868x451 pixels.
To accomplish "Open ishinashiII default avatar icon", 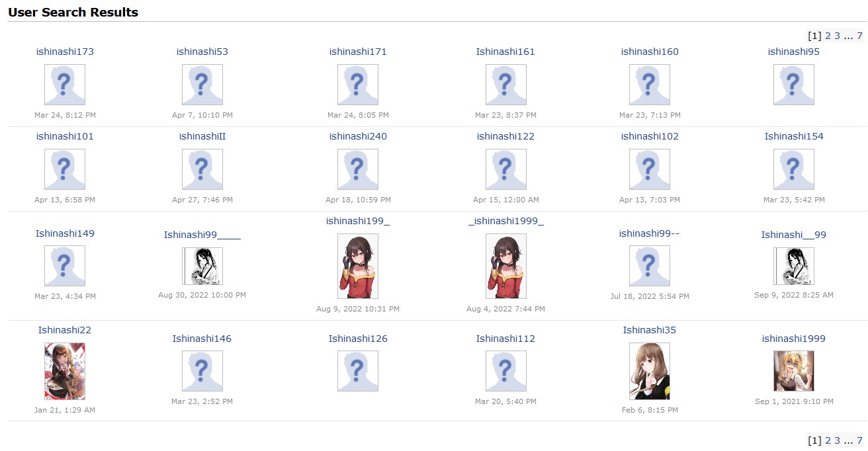I will [202, 169].
